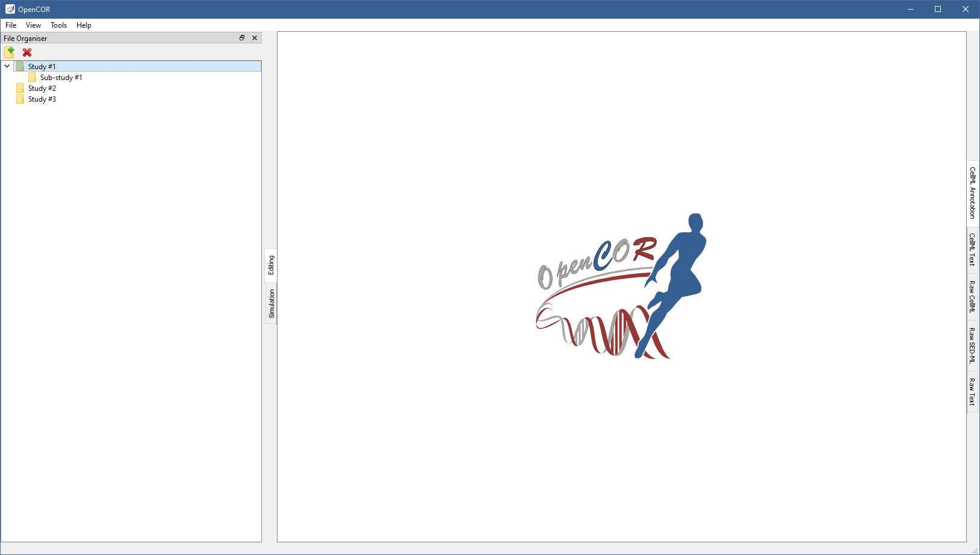Open the Tools menu

tap(58, 25)
